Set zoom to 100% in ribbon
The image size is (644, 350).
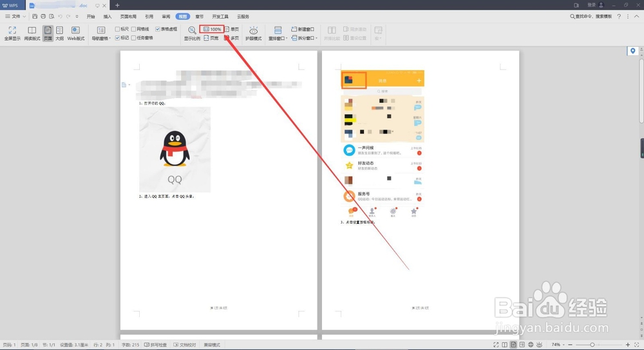click(x=213, y=29)
